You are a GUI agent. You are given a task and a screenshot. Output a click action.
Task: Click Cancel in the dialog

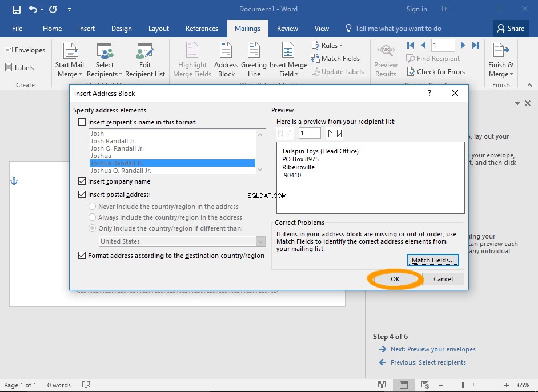[443, 279]
